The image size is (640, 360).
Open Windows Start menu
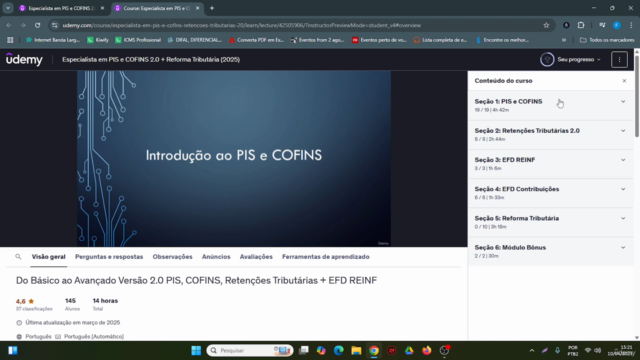pyautogui.click(x=196, y=351)
